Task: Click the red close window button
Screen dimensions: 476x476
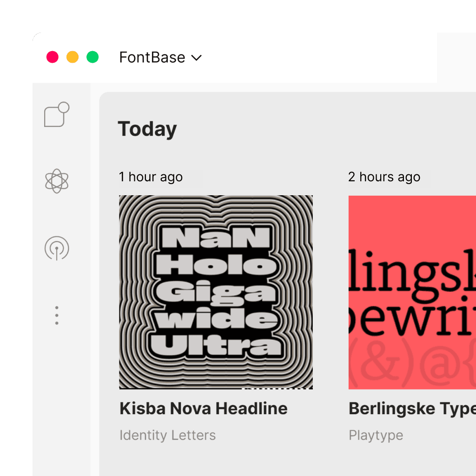Action: click(53, 57)
